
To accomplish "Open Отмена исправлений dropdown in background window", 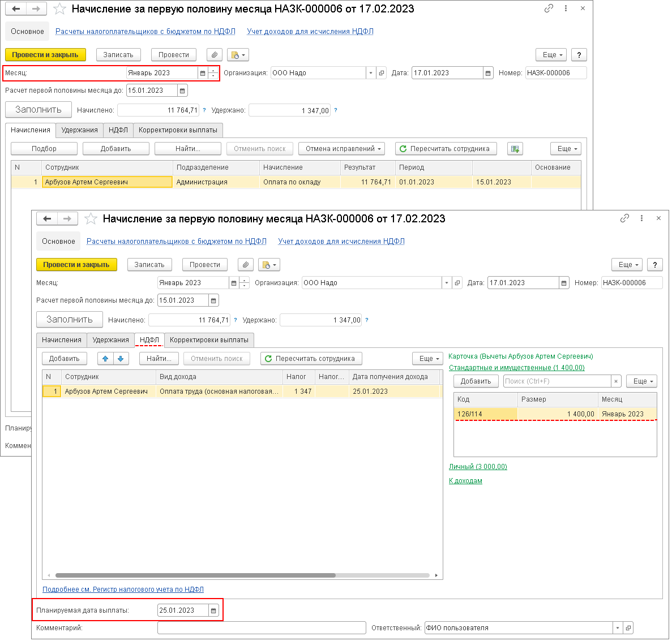I will pos(341,149).
